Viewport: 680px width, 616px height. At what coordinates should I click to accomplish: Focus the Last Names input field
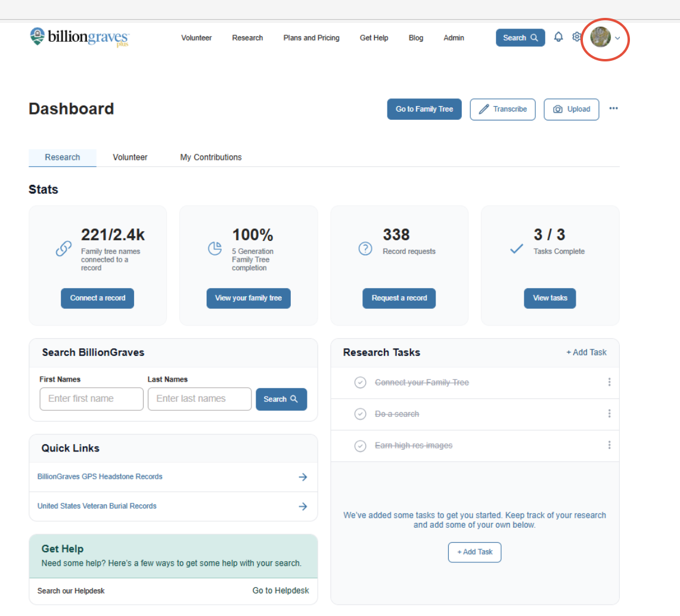coord(200,399)
